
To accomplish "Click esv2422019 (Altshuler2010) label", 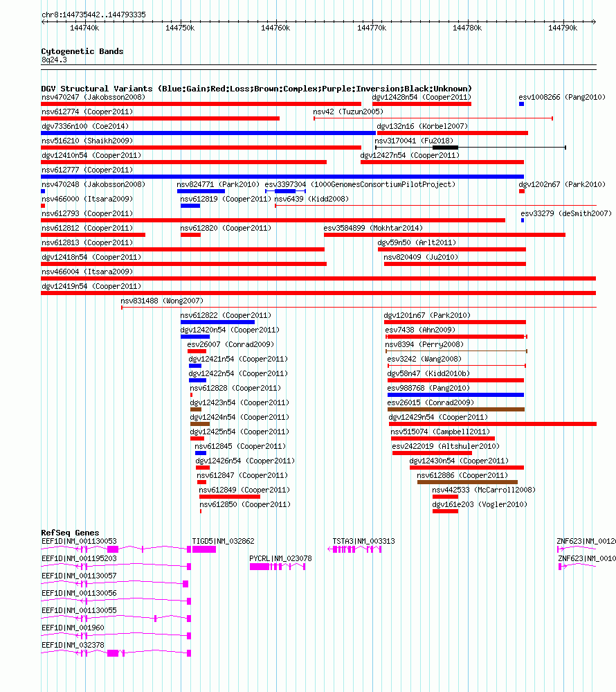I will click(x=446, y=447).
